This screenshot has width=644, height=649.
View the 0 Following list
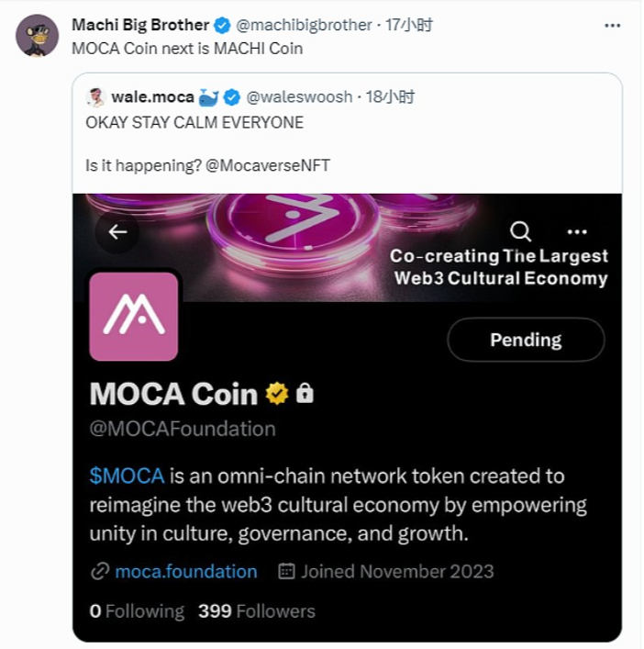[137, 610]
